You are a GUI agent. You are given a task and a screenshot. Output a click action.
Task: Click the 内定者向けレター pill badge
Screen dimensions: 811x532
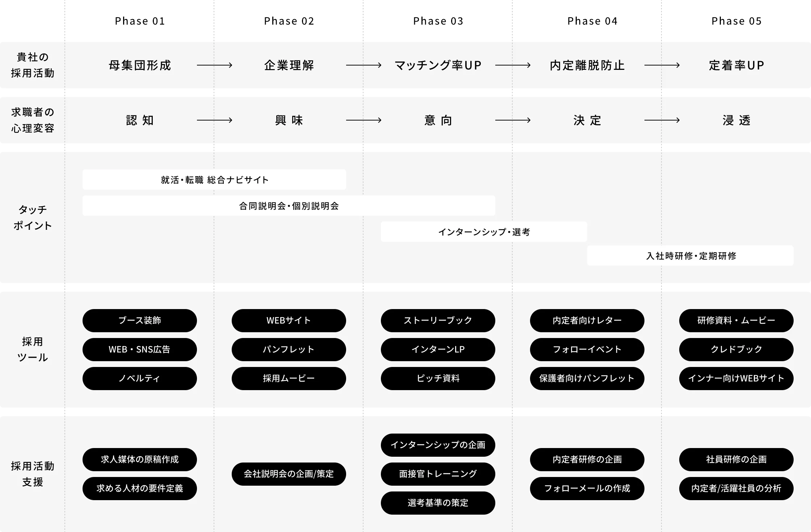coord(587,321)
